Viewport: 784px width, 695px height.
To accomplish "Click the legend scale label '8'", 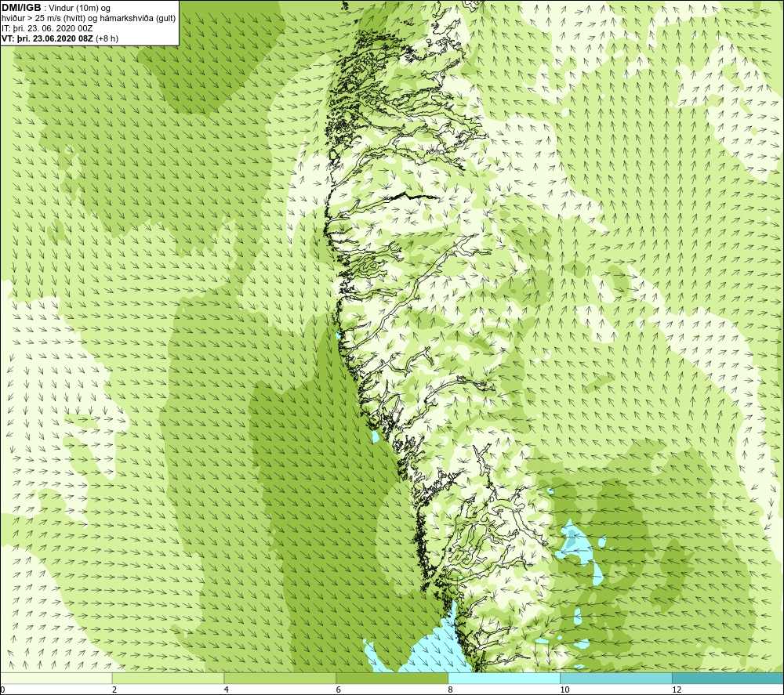I will 451,690.
